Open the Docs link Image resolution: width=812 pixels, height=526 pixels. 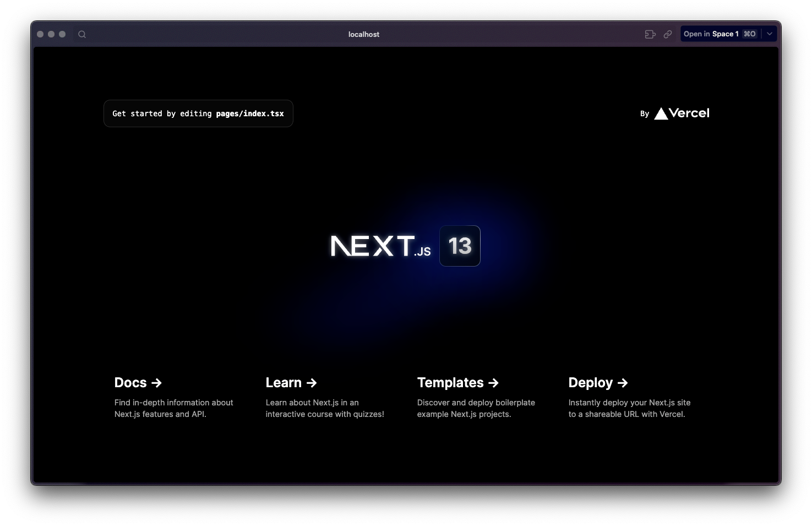(x=138, y=382)
